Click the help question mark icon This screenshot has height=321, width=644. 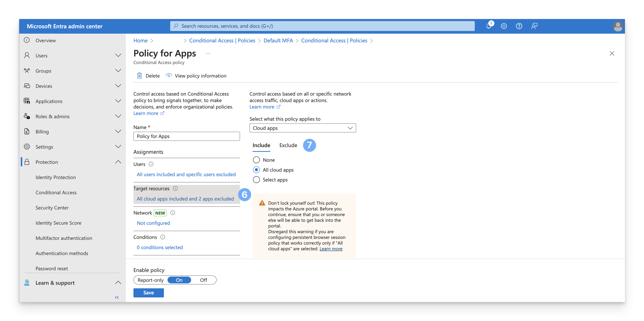(519, 26)
